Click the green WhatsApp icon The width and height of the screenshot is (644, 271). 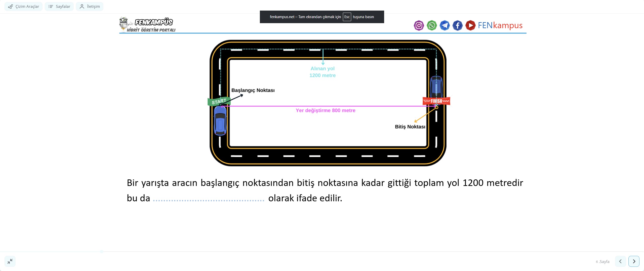[432, 25]
